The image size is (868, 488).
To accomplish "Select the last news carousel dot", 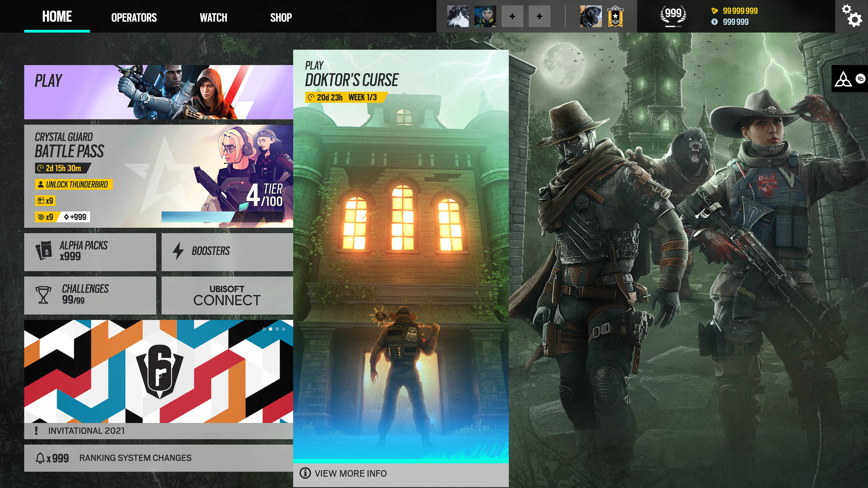I will tap(284, 329).
